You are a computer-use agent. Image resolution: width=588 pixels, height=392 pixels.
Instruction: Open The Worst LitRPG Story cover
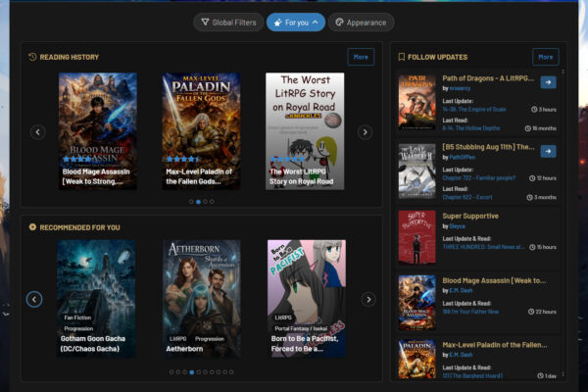coord(305,131)
